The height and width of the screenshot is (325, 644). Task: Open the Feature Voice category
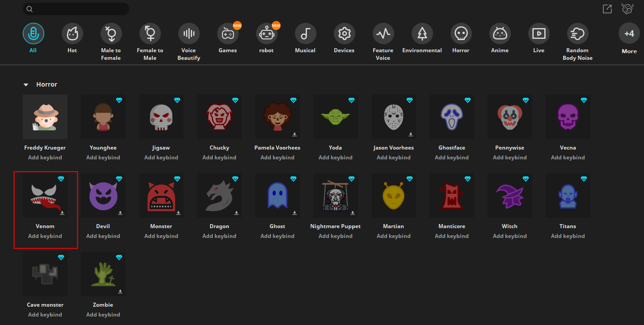click(x=383, y=42)
